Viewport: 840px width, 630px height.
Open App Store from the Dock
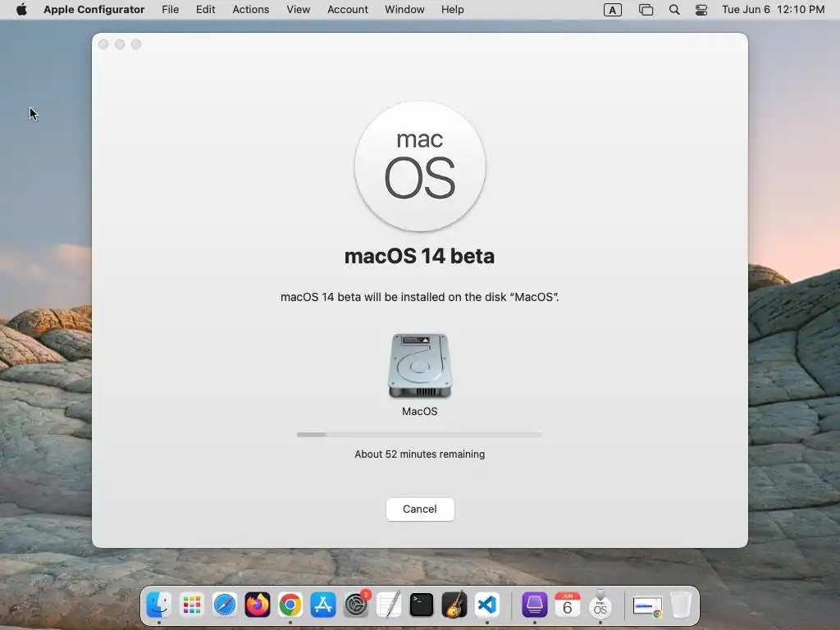[x=323, y=605]
